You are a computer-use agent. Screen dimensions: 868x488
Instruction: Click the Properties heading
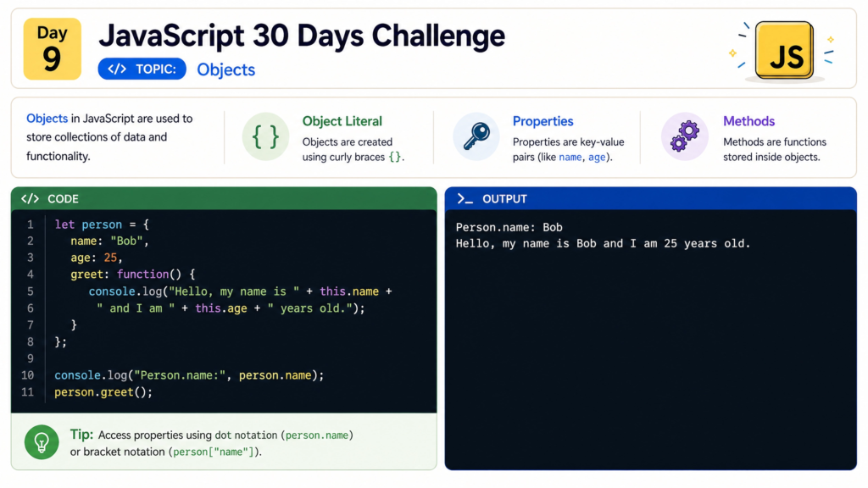click(x=543, y=121)
